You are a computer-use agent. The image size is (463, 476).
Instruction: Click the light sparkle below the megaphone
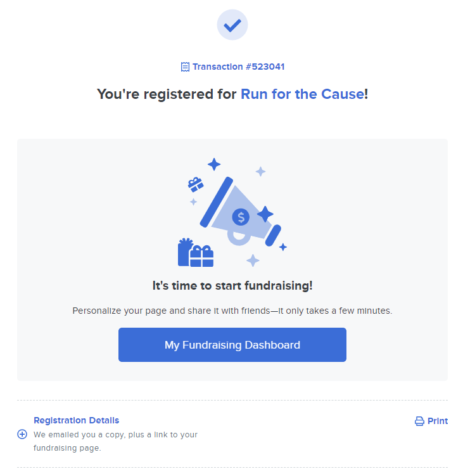click(253, 261)
